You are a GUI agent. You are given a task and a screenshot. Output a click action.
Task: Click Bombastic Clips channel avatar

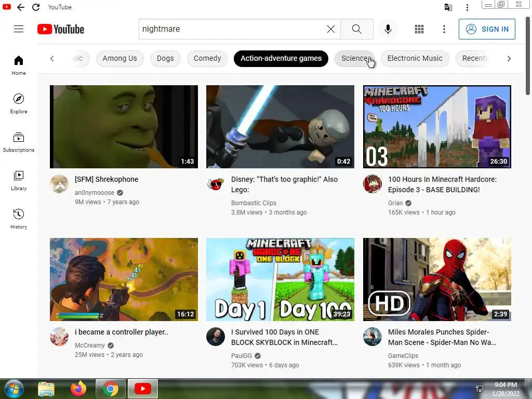(x=216, y=184)
